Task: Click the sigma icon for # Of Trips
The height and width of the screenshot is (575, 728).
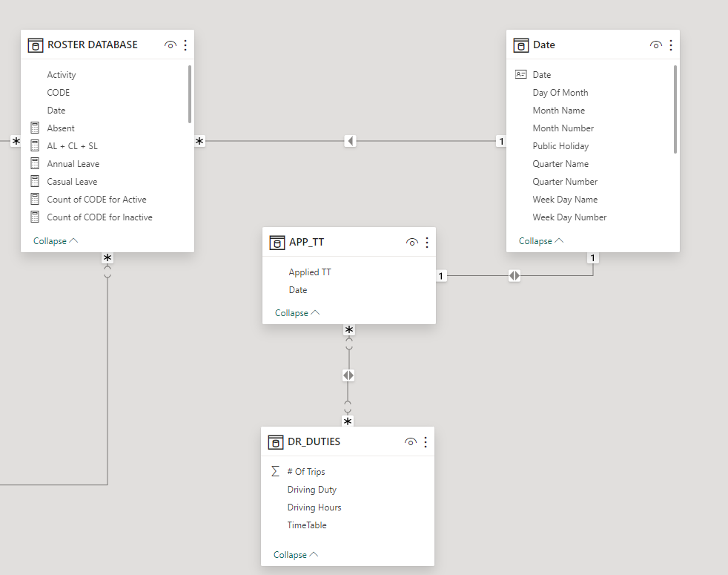Action: point(275,471)
